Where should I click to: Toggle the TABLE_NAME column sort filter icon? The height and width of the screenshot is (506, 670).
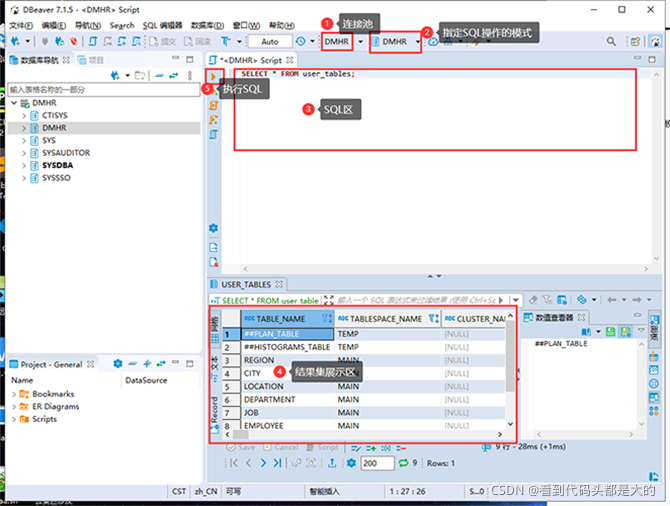327,318
